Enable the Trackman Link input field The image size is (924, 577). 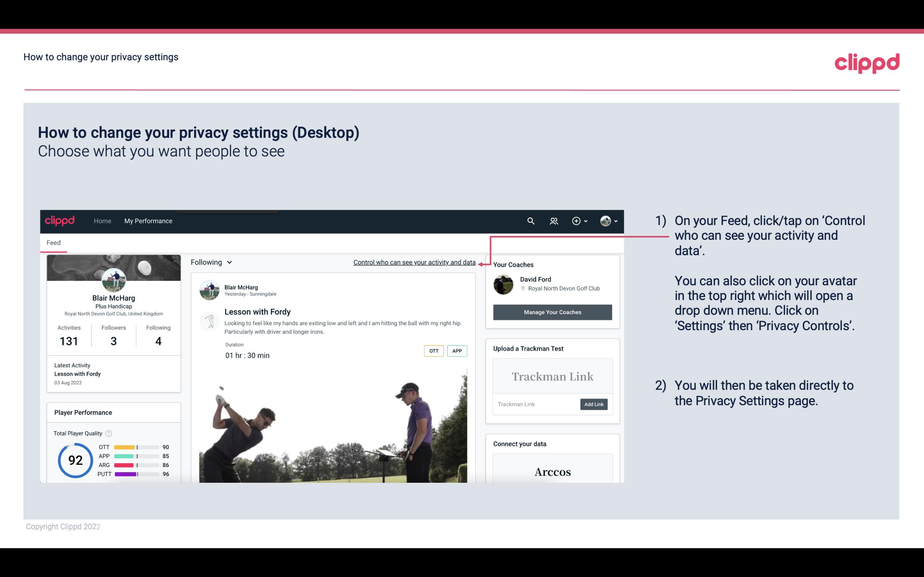pyautogui.click(x=536, y=404)
